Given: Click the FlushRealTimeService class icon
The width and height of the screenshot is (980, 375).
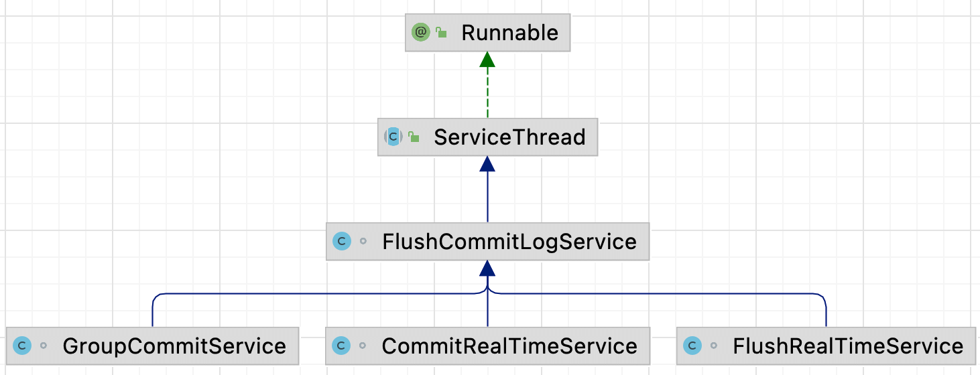Looking at the screenshot, I should [692, 346].
